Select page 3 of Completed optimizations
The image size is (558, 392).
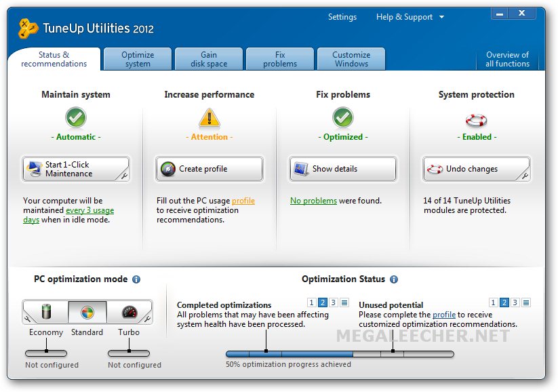334,302
